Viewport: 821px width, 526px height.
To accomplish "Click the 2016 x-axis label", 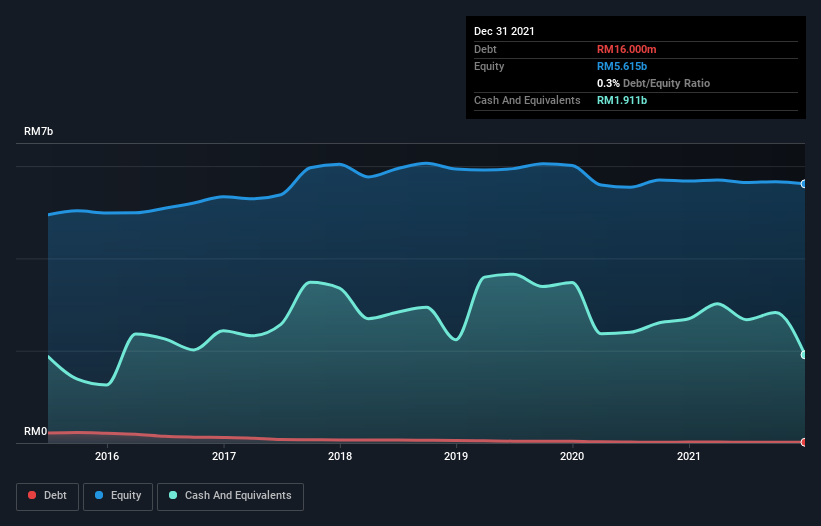I will pos(107,456).
